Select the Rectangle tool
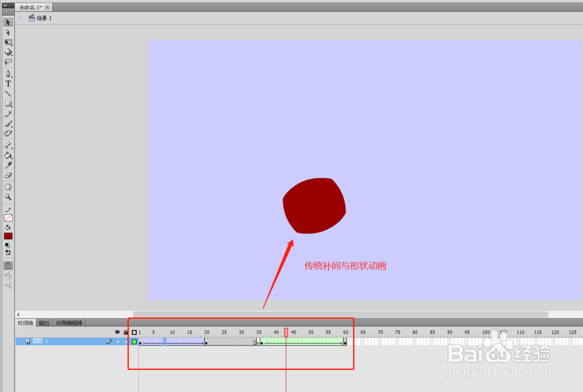Screen dimensions: 583x392 pyautogui.click(x=8, y=104)
